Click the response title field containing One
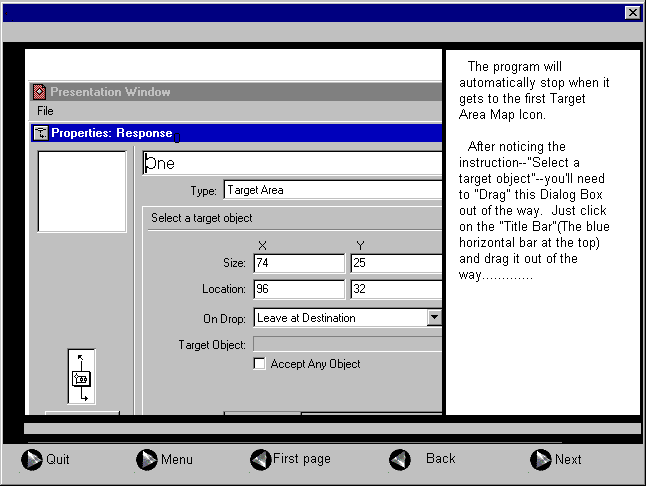 tap(293, 163)
